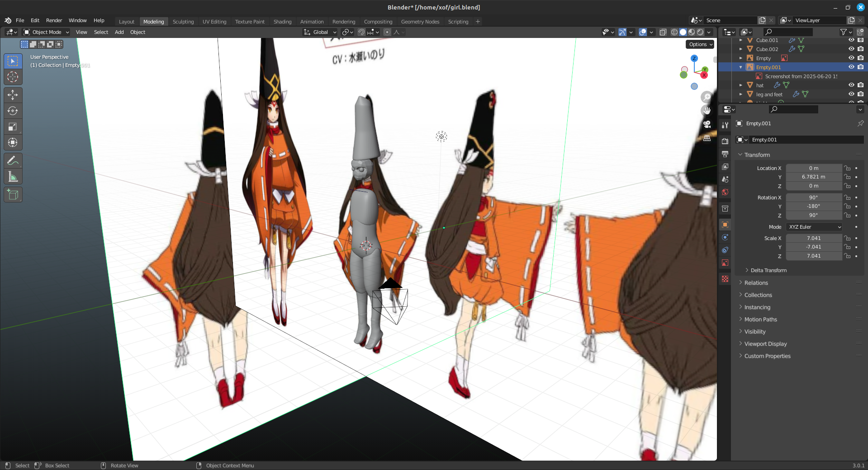Screen dimensions: 868x470
Task: Choose the Move tool
Action: click(x=13, y=95)
